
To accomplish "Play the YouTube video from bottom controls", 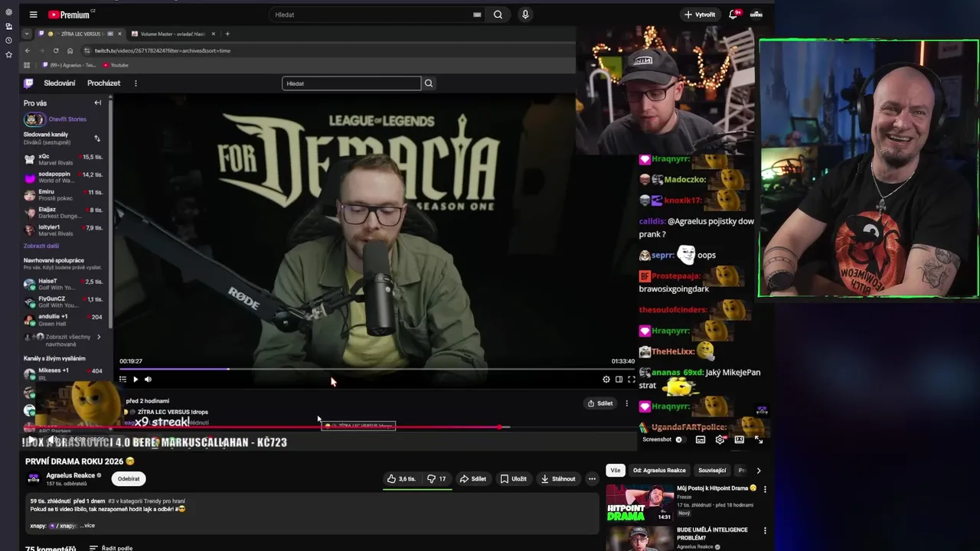I will tap(31, 440).
